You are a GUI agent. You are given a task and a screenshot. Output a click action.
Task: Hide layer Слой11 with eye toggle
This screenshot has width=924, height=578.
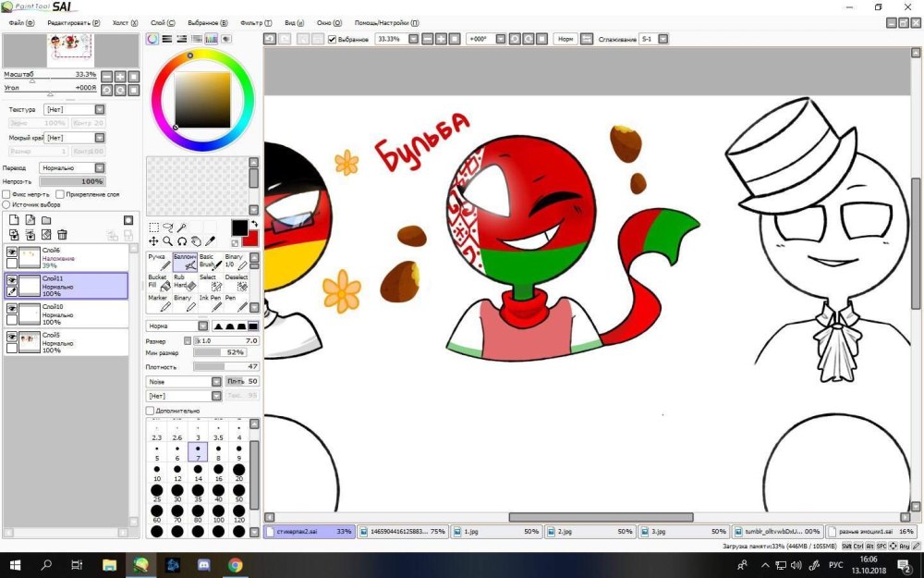pyautogui.click(x=12, y=280)
